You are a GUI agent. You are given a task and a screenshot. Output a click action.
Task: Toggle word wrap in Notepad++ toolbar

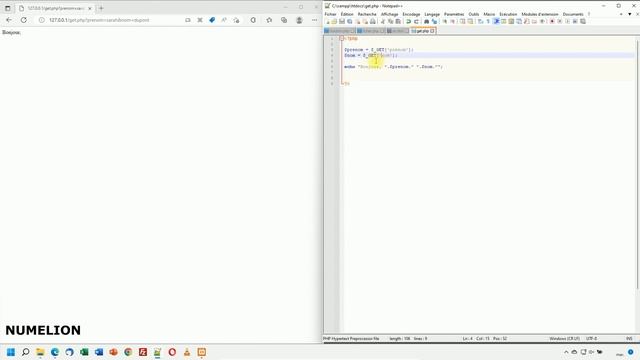coord(480,21)
